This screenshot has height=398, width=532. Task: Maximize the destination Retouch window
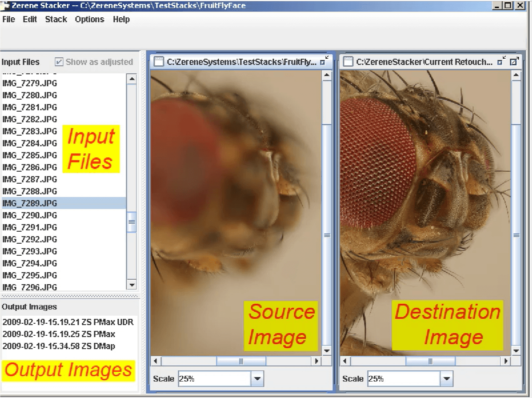pos(514,61)
